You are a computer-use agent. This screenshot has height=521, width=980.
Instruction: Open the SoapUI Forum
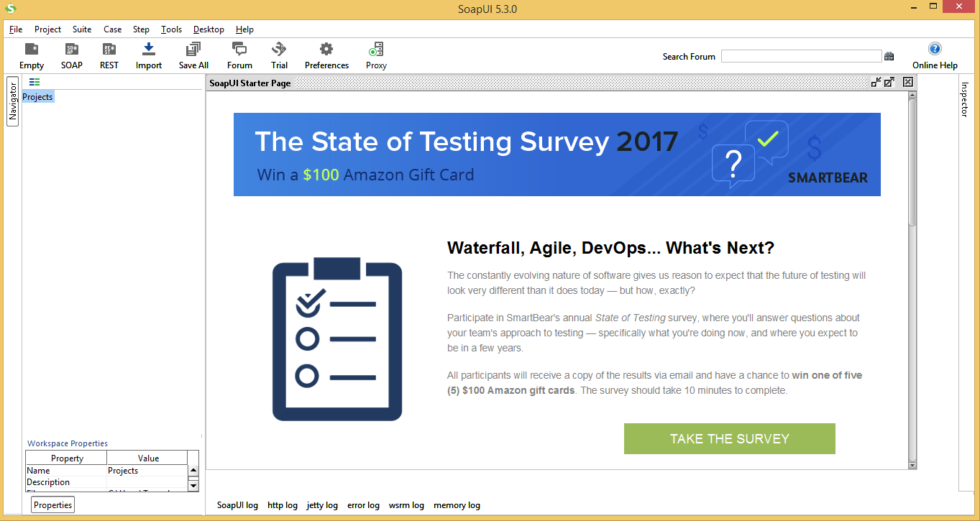[239, 55]
